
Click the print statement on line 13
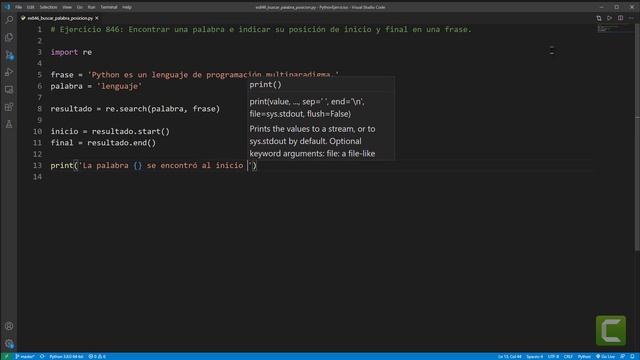[153, 165]
